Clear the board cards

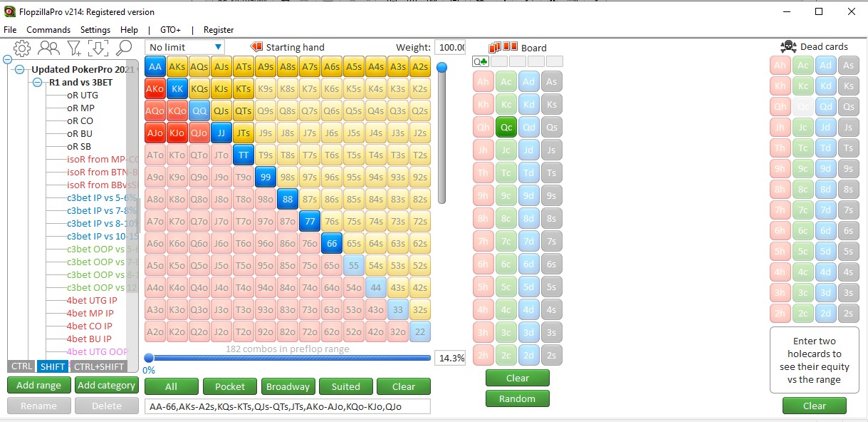click(x=518, y=378)
